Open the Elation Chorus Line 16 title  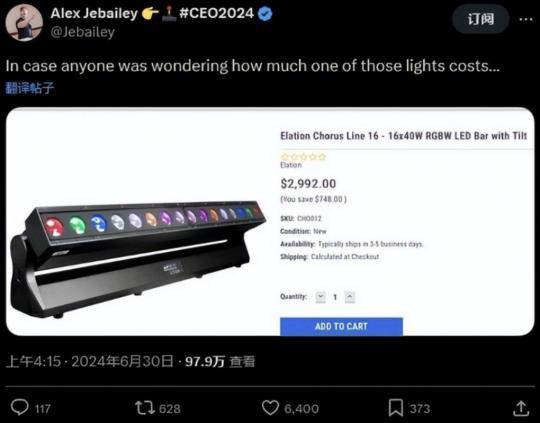404,136
